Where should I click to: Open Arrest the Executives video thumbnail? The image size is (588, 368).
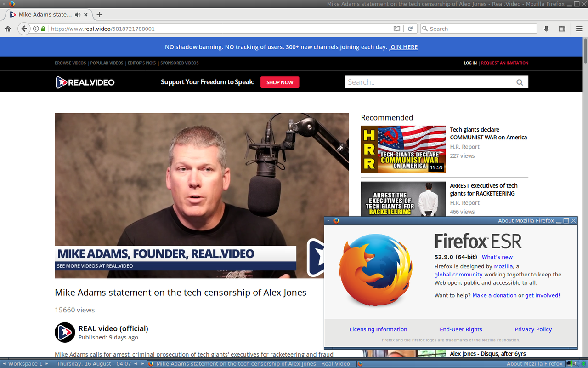pos(403,199)
